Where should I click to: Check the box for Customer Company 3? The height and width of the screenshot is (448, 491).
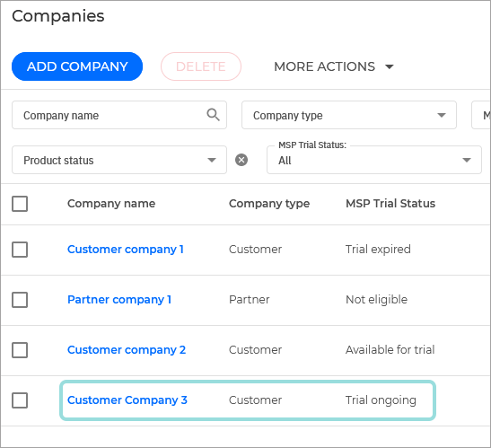20,400
